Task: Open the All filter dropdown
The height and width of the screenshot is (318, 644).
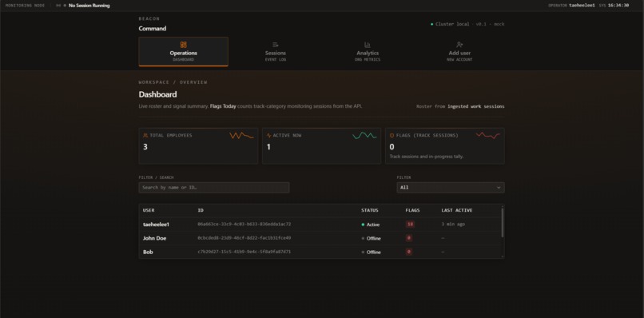Action: click(451, 187)
